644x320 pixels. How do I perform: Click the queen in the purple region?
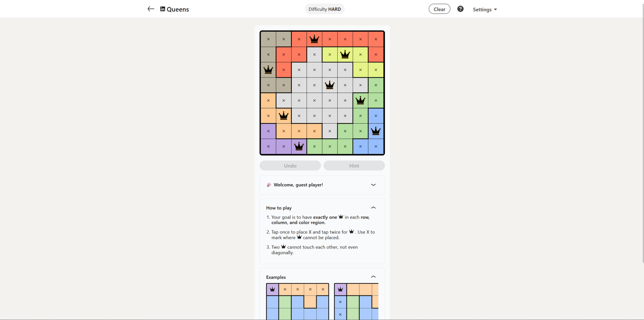(299, 146)
